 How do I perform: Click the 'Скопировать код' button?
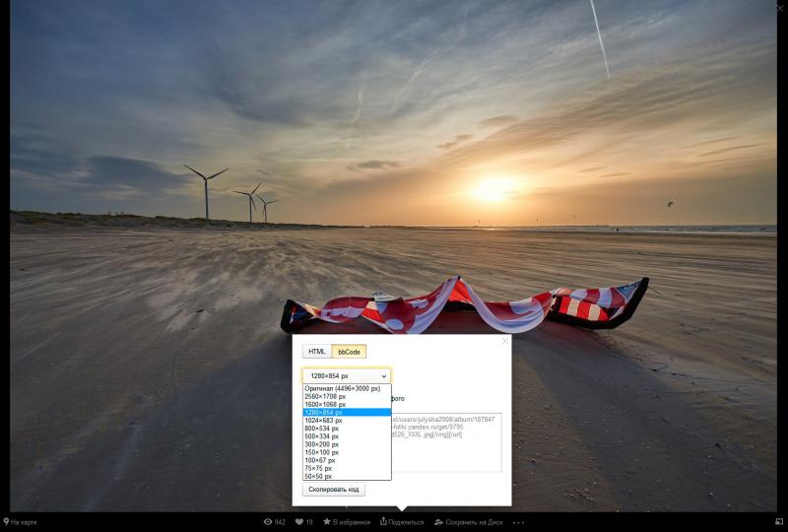point(334,490)
